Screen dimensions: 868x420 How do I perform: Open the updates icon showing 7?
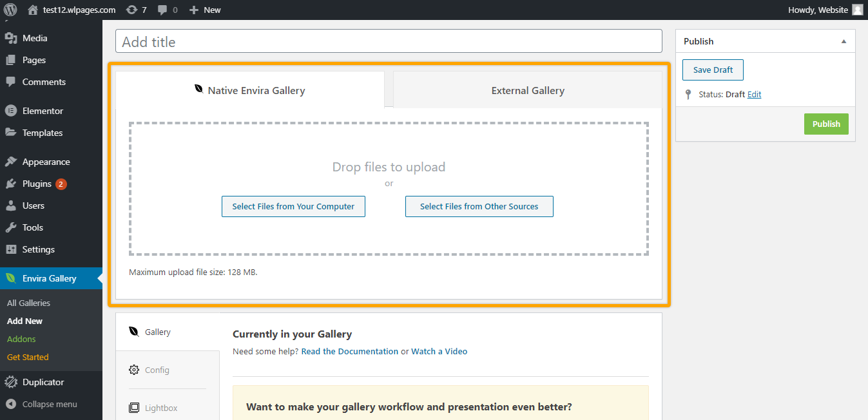pyautogui.click(x=132, y=10)
